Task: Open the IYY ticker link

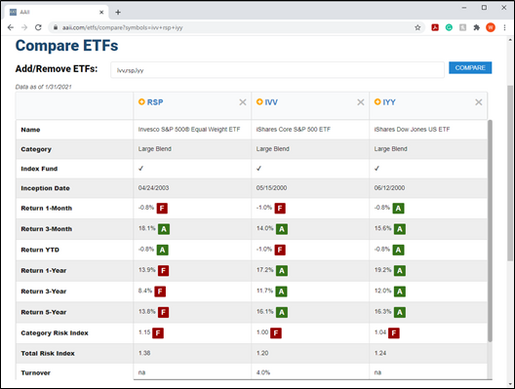Action: (x=389, y=102)
